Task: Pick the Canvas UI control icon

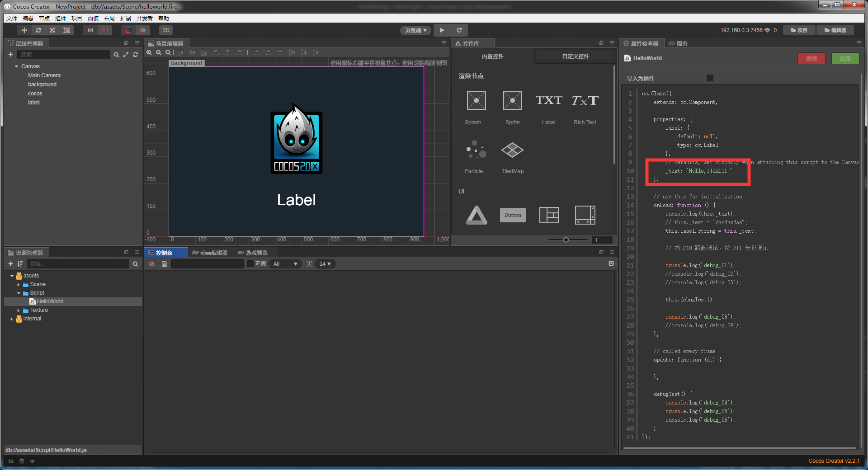Action: tap(476, 215)
